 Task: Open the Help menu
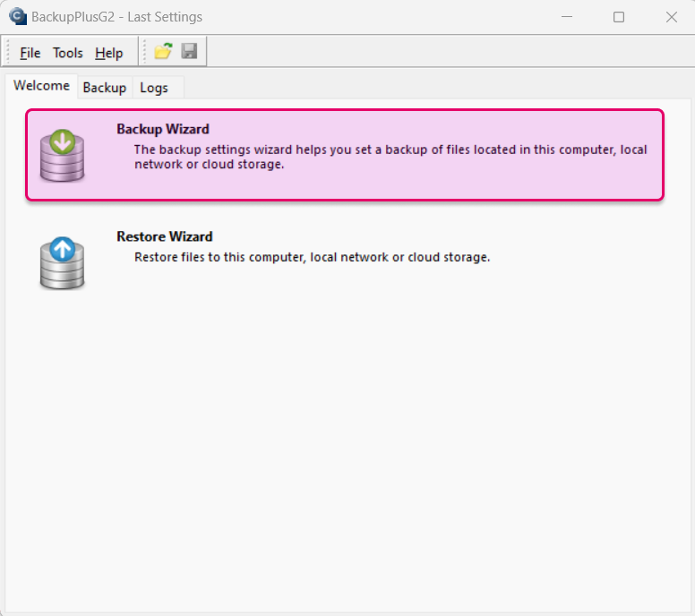point(108,53)
